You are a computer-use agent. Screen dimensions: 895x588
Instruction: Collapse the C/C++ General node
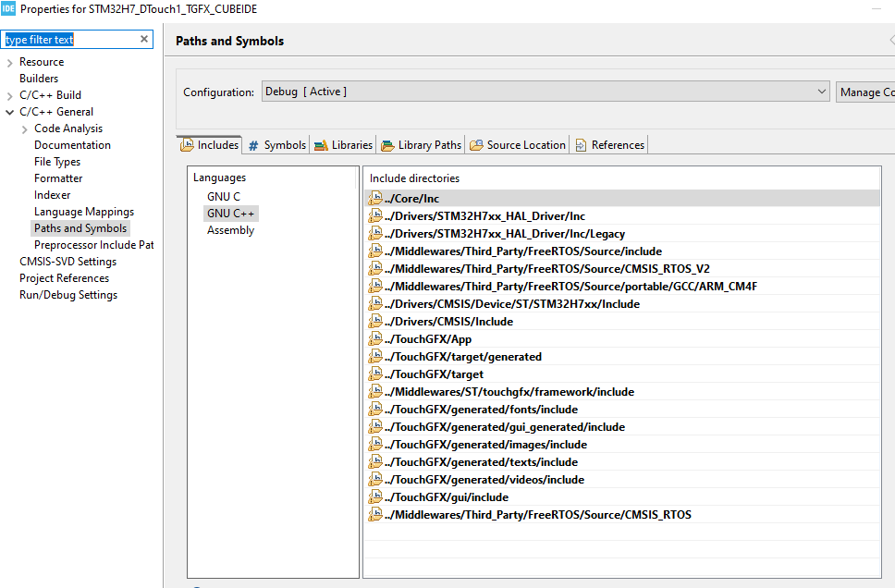click(10, 112)
